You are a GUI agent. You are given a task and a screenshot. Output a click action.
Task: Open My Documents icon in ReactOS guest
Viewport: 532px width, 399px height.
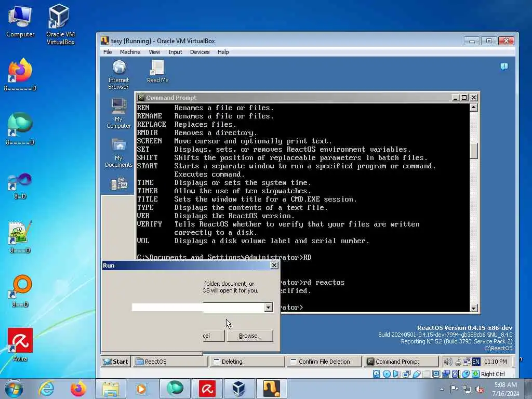tap(118, 153)
